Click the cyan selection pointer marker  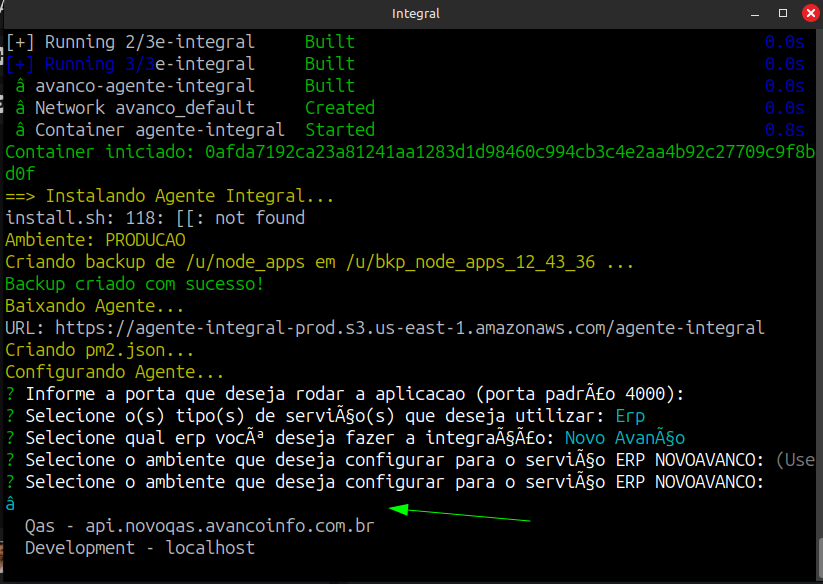click(x=10, y=504)
